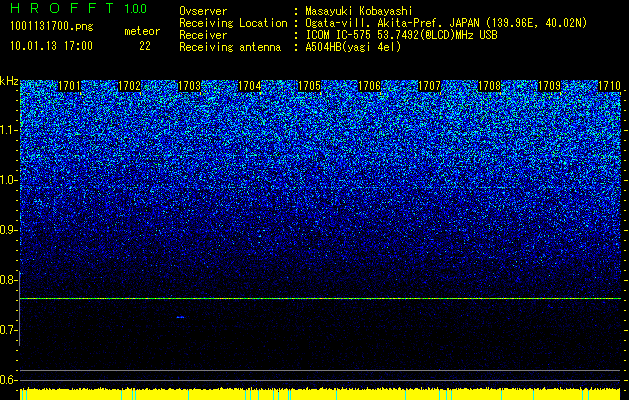Click the date stamp 10.01.13 17:00

click(x=51, y=46)
